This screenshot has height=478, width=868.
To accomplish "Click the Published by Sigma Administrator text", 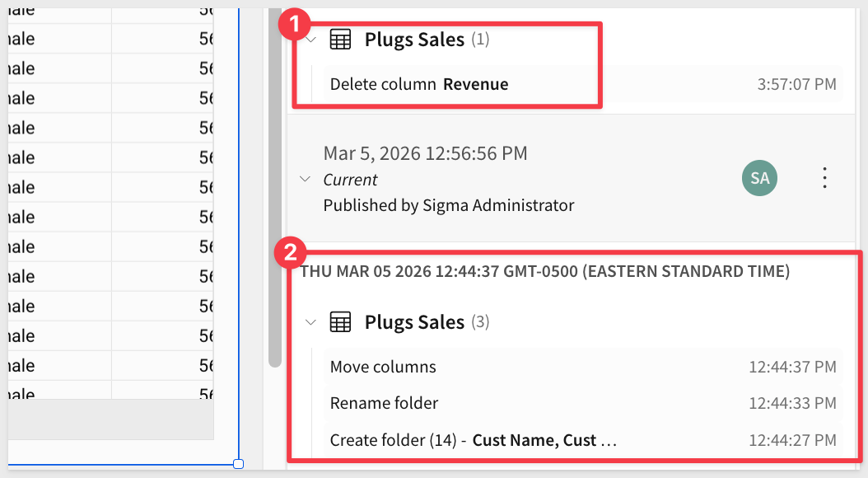I will [x=448, y=204].
